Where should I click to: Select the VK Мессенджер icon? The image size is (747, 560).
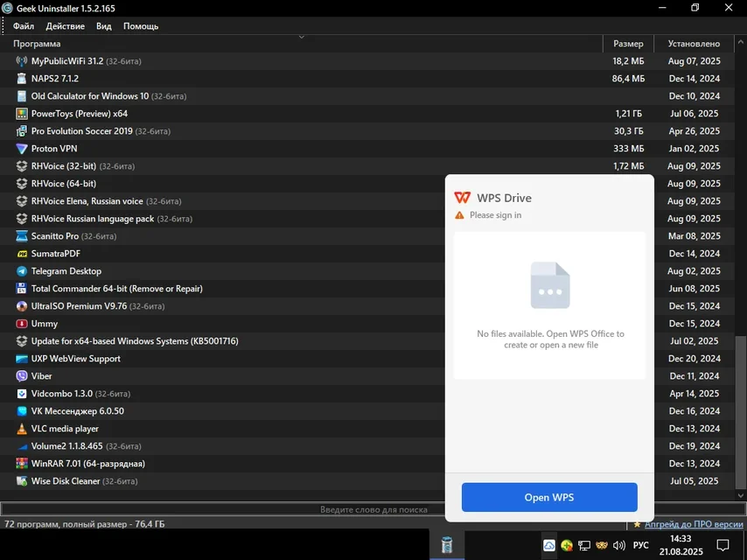point(22,411)
